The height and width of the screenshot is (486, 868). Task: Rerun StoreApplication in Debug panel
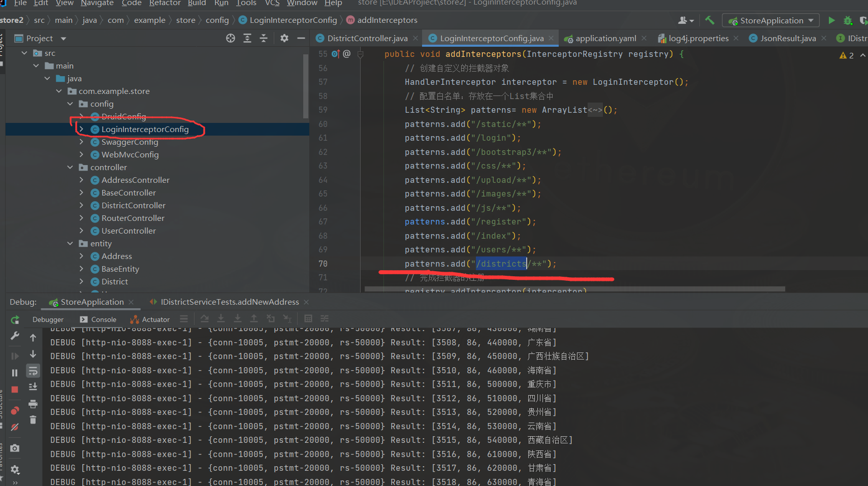pyautogui.click(x=15, y=319)
